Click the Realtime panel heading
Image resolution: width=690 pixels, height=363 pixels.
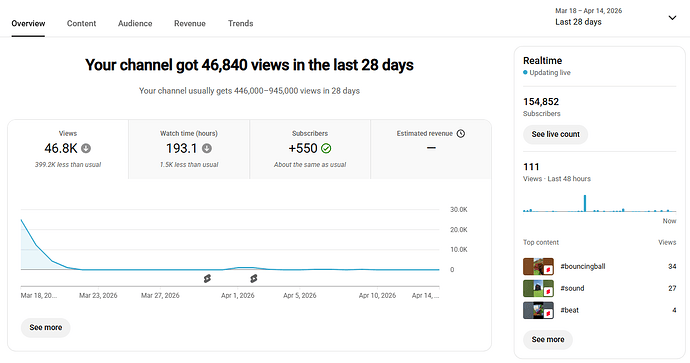[x=543, y=61]
